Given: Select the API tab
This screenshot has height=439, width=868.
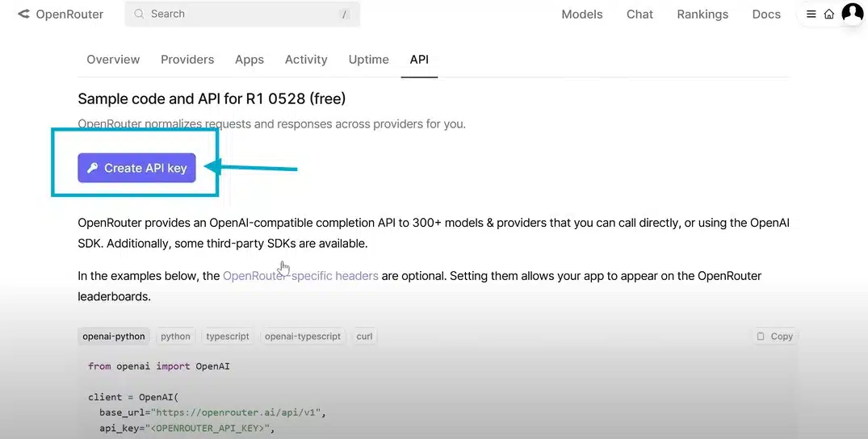Looking at the screenshot, I should coord(419,59).
